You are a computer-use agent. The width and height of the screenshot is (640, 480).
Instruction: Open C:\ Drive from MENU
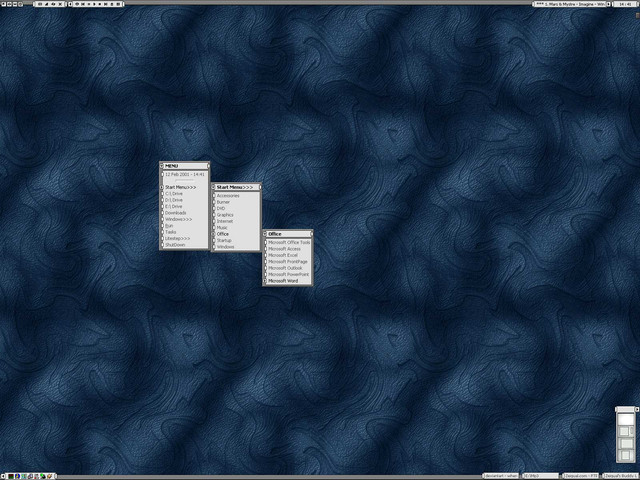[184, 194]
